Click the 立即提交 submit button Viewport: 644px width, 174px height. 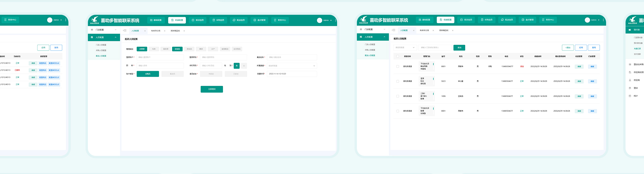(x=212, y=89)
